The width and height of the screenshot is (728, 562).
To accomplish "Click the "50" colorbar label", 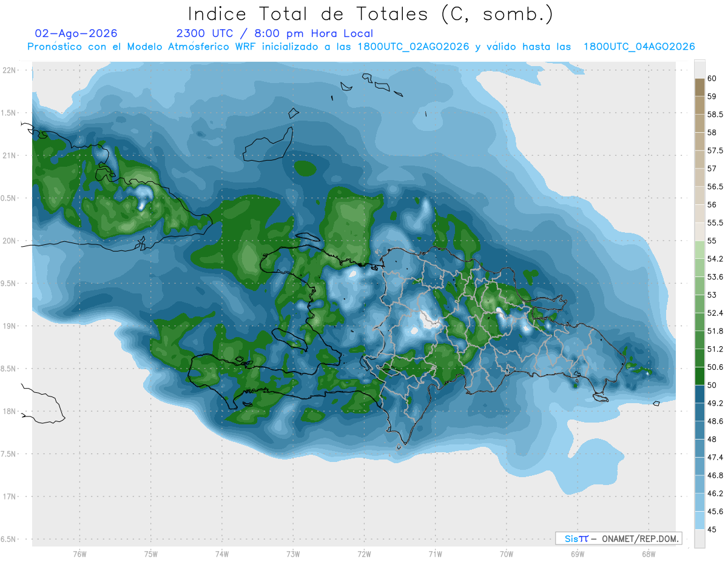I will point(712,385).
